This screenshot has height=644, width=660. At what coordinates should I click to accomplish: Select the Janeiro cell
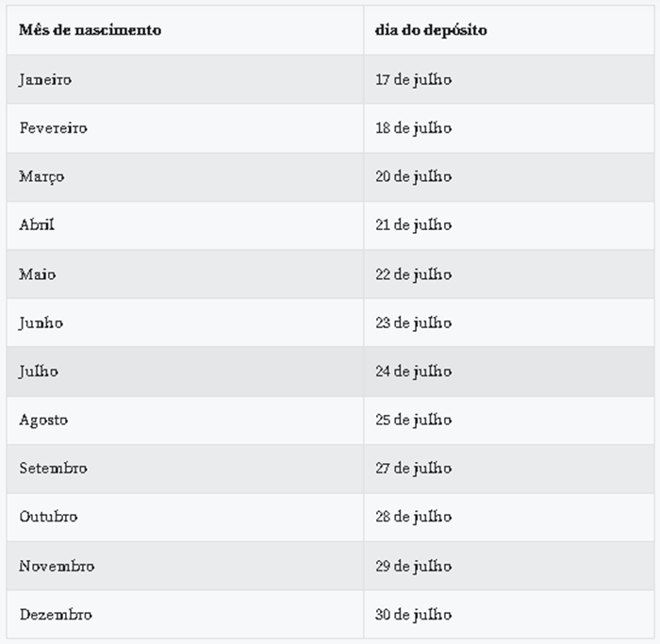45,80
